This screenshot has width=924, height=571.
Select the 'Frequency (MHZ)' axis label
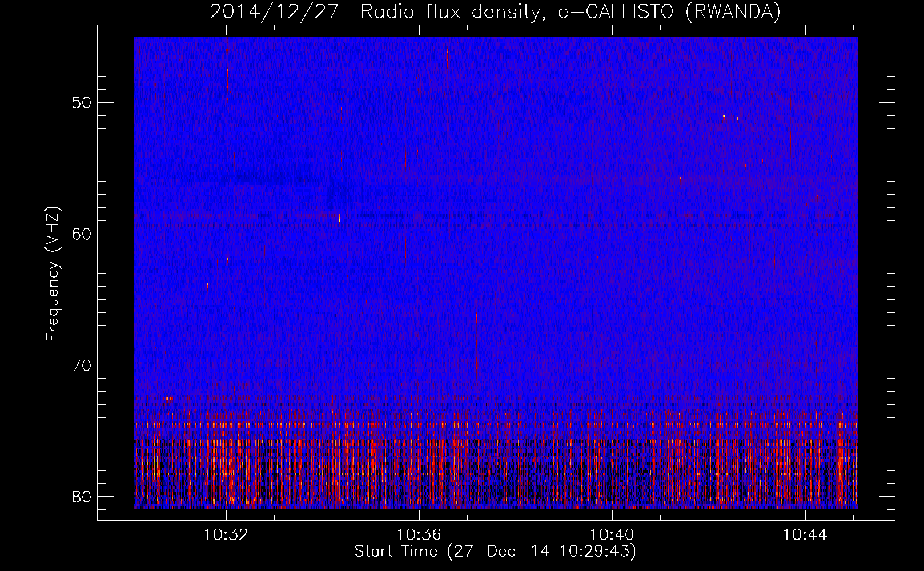[x=53, y=274]
